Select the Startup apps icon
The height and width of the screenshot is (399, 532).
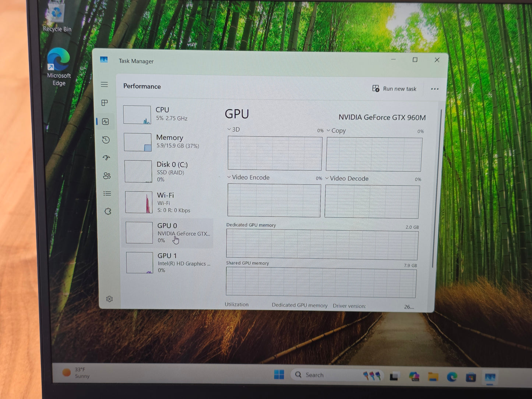(106, 158)
